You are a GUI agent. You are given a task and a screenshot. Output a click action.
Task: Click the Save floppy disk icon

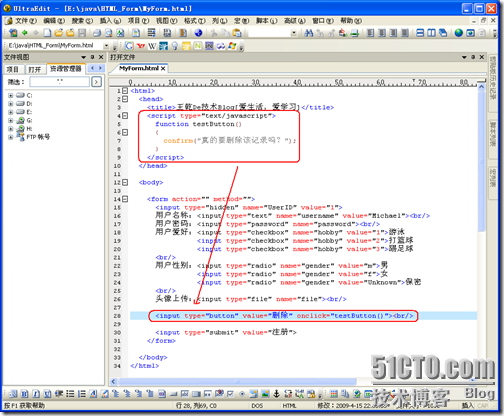point(82,33)
